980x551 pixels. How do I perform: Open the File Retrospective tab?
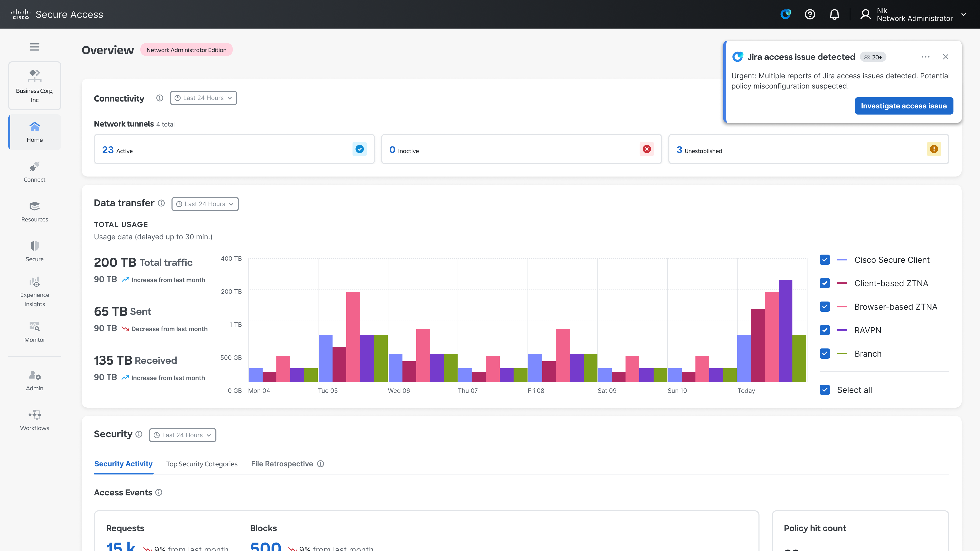tap(282, 464)
